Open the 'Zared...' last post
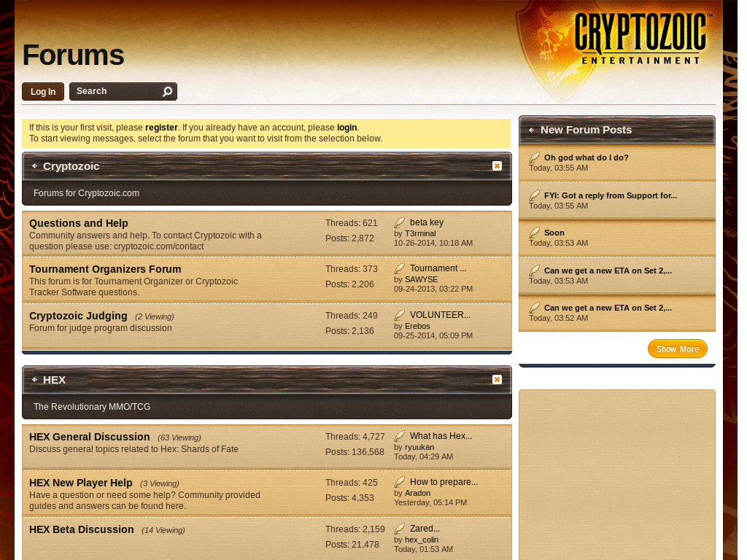 425,529
